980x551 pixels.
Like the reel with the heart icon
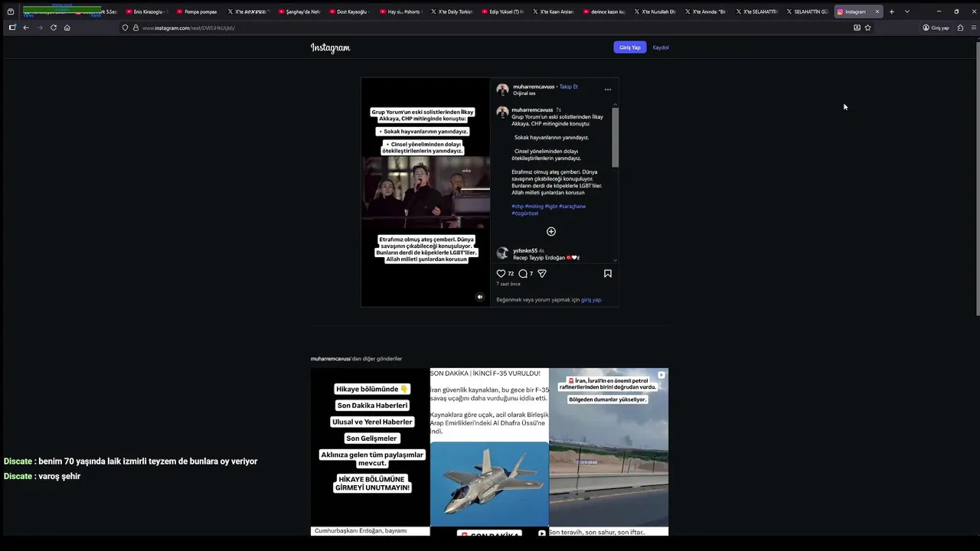[501, 273]
